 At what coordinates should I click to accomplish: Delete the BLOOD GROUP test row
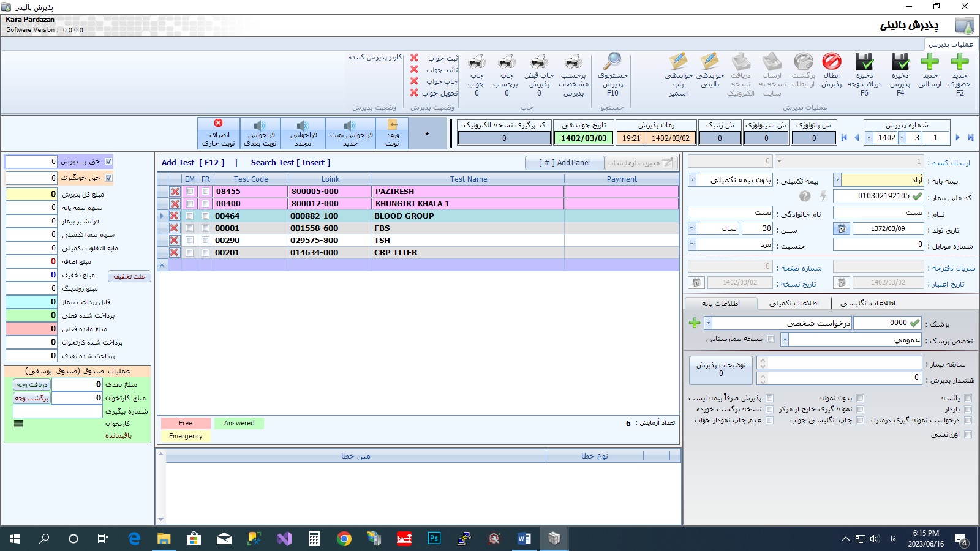tap(175, 216)
